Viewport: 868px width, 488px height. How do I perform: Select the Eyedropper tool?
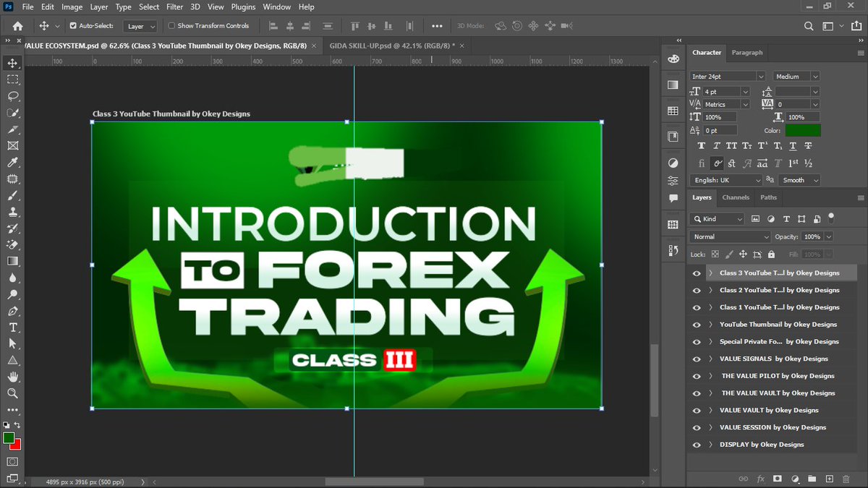pyautogui.click(x=12, y=163)
